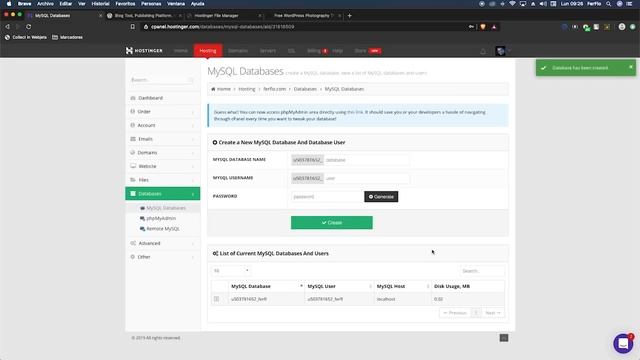The height and width of the screenshot is (360, 640).
Task: Expand the Other section in the sidebar
Action: pos(162,257)
